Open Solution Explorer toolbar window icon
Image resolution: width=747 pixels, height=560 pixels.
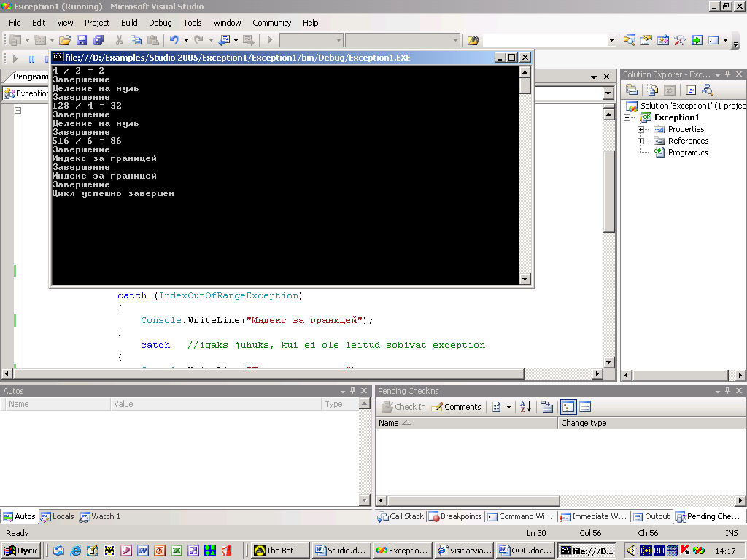(630, 41)
